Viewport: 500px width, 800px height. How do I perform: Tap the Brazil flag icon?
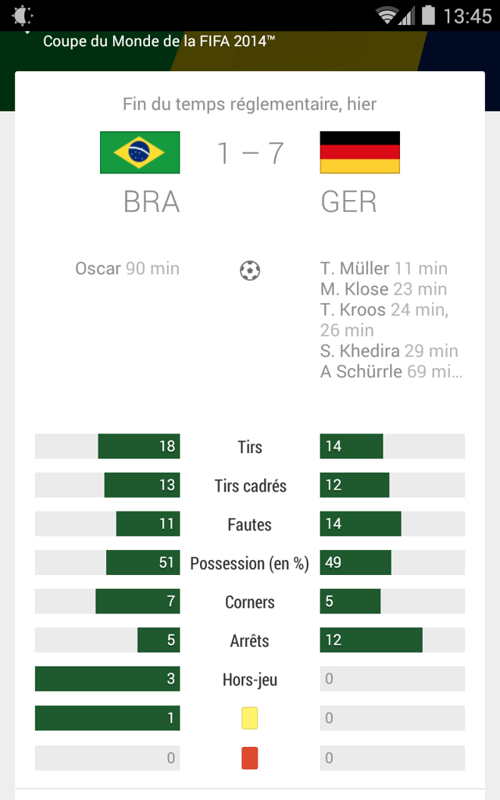pos(140,153)
